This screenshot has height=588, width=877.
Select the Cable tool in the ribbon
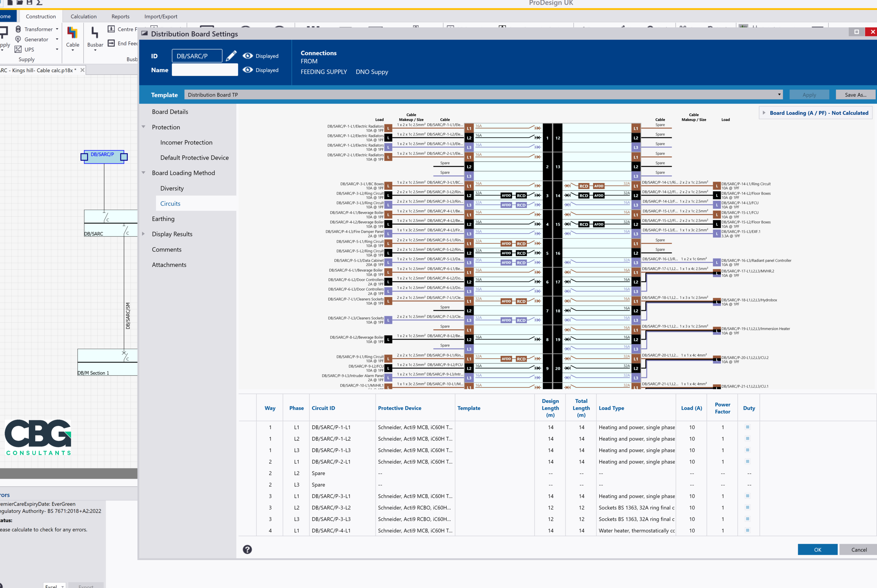[72, 37]
